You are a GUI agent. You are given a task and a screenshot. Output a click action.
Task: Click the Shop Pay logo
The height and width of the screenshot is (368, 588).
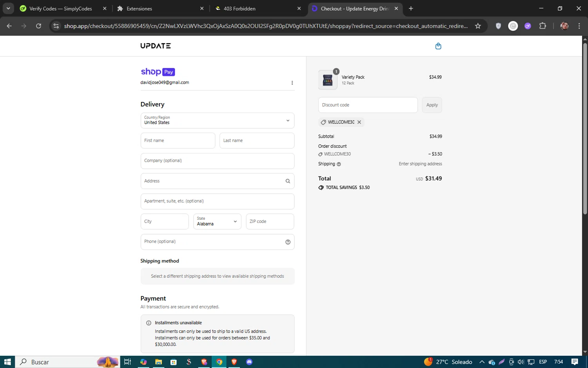(158, 72)
